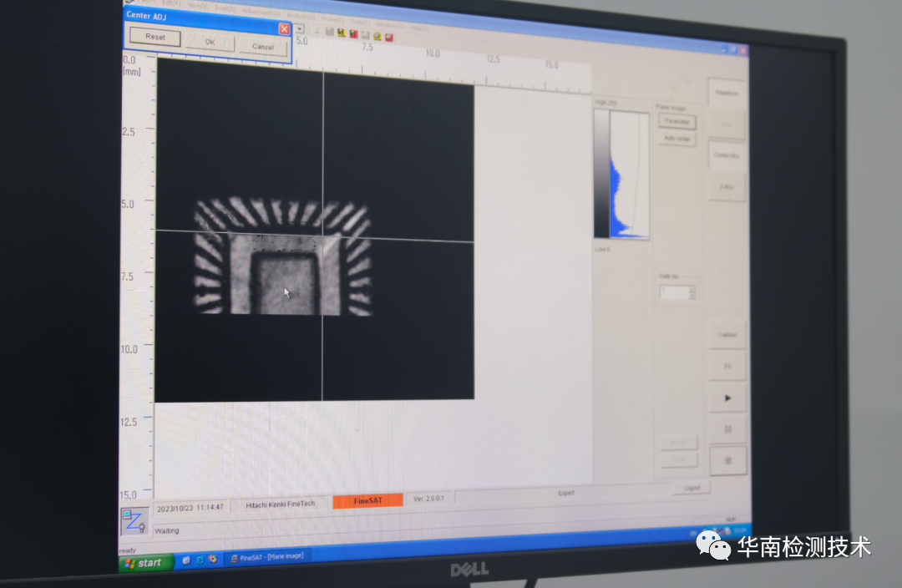Open the toolbar dropdown arrow beside the dialog
The image size is (902, 588).
point(299,29)
